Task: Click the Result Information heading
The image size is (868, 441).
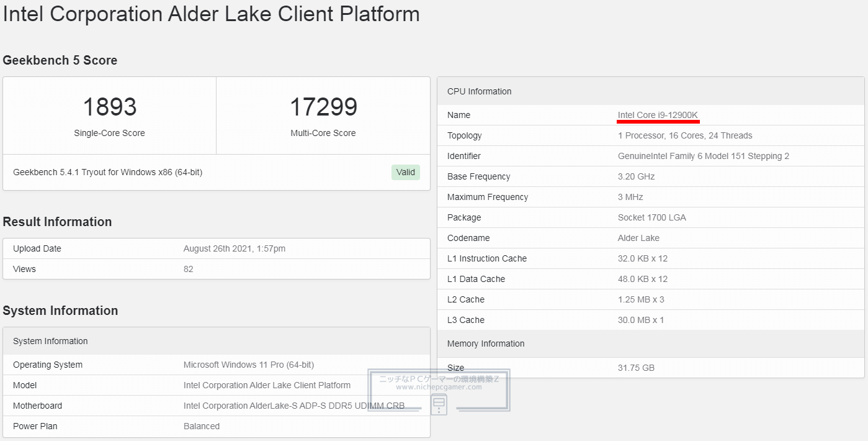Action: (x=58, y=222)
